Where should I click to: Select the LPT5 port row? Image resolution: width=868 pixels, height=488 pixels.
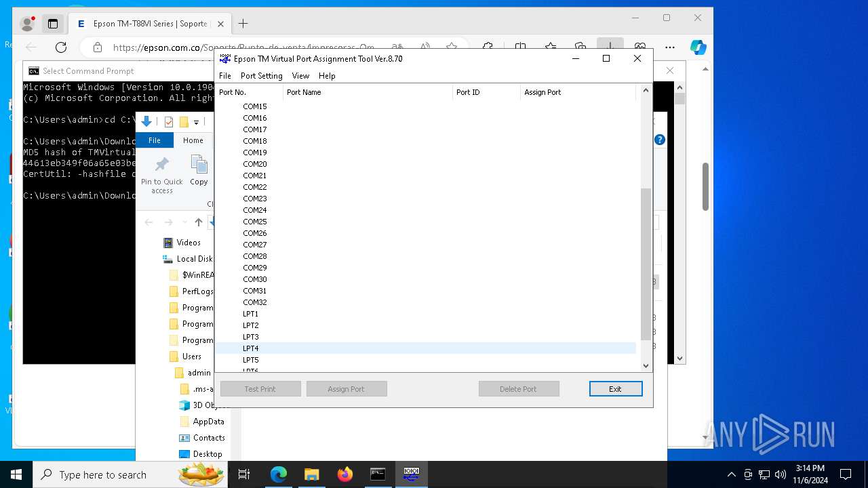click(x=426, y=360)
